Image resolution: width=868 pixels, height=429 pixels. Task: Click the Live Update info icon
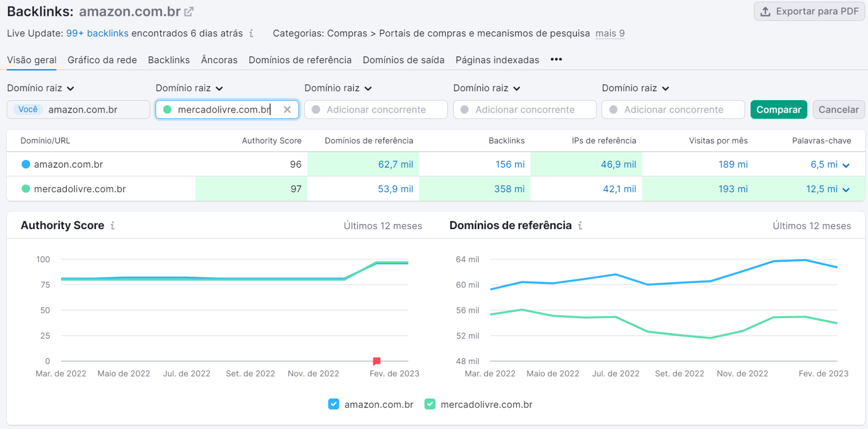pyautogui.click(x=251, y=34)
